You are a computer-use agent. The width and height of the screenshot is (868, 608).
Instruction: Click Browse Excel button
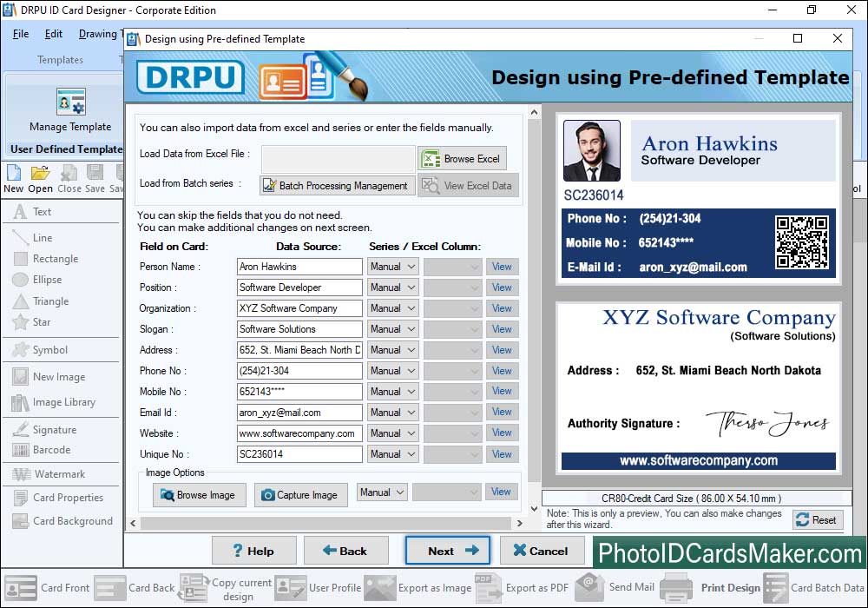463,159
